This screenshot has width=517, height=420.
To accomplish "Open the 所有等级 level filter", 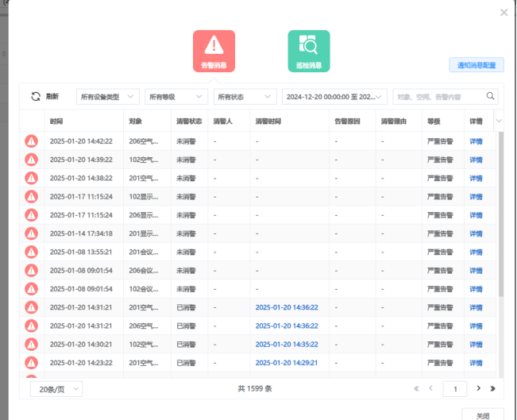I will pos(176,96).
